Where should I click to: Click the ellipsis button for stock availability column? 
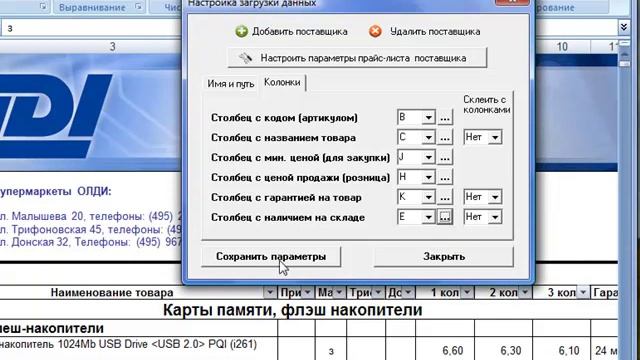coord(445,217)
